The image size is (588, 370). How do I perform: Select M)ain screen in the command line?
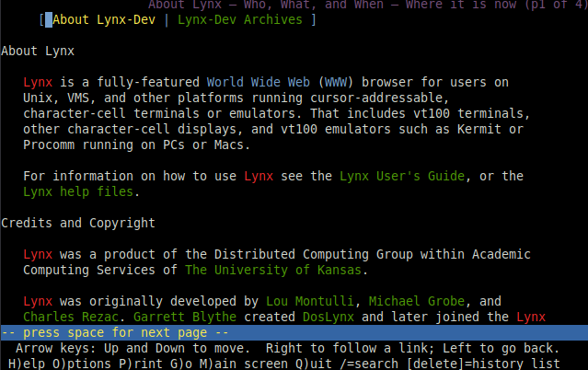[x=243, y=364]
